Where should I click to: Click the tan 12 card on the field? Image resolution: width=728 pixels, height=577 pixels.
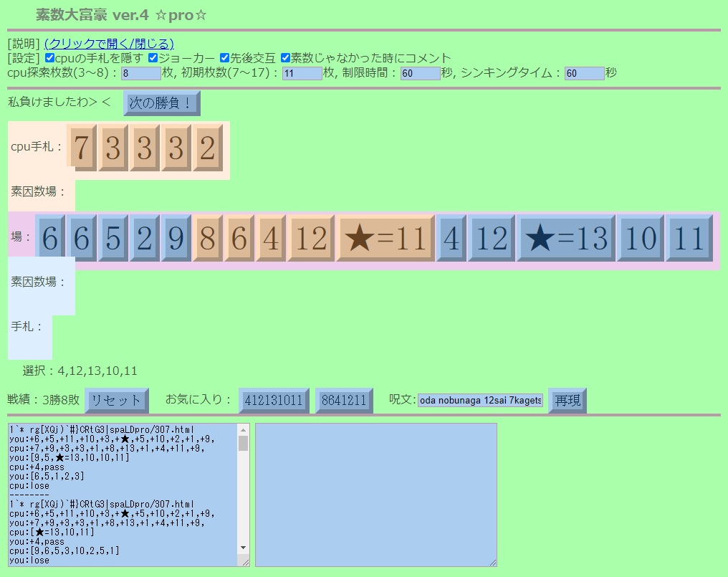pyautogui.click(x=311, y=238)
